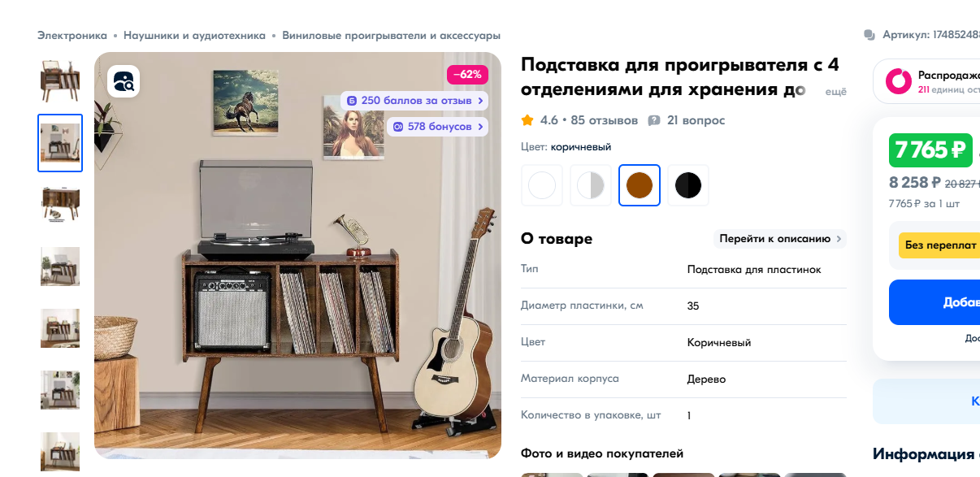This screenshot has height=477, width=980.
Task: Click the pink Распродажа circle icon
Action: pos(899,81)
